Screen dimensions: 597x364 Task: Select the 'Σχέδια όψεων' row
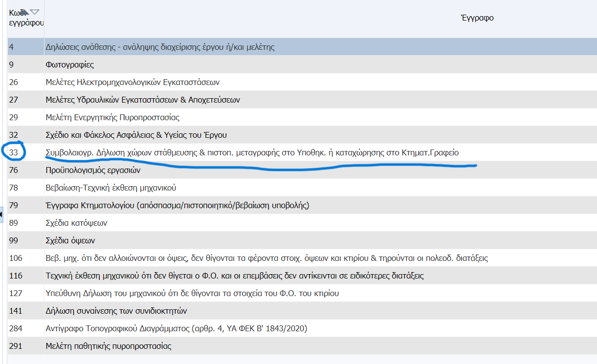coord(70,241)
